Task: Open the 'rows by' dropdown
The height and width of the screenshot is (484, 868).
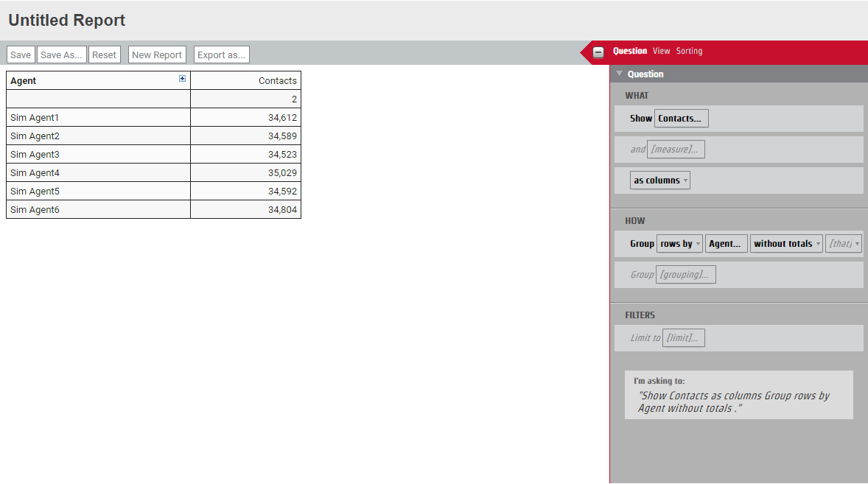Action: [x=679, y=244]
